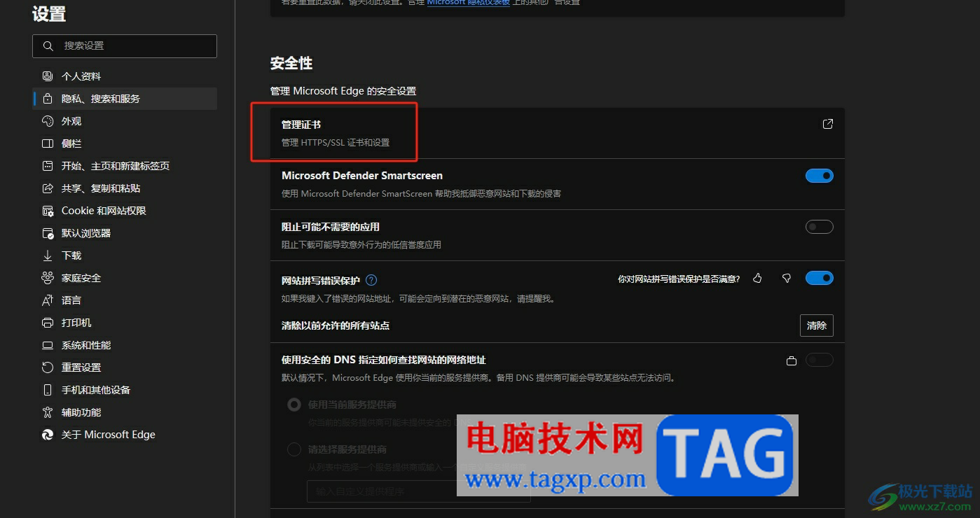980x518 pixels.
Task: Click the download arrow icon beside 下载
Action: click(x=48, y=255)
